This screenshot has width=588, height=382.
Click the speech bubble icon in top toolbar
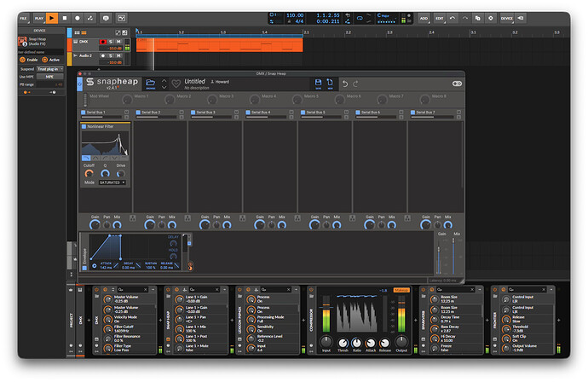[106, 18]
